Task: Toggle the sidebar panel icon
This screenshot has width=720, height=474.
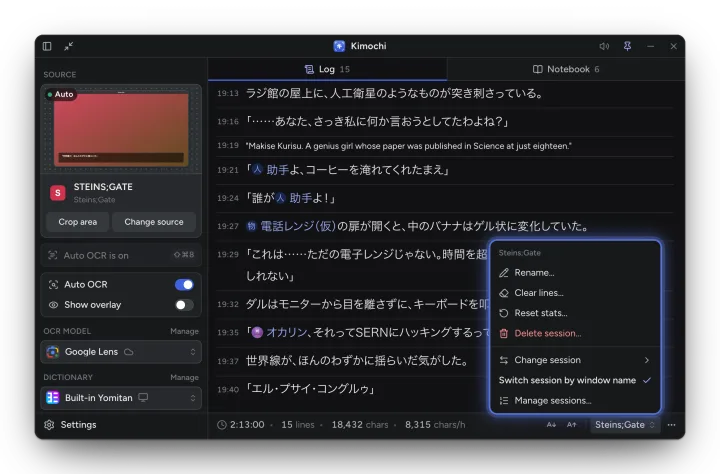Action: click(x=47, y=46)
